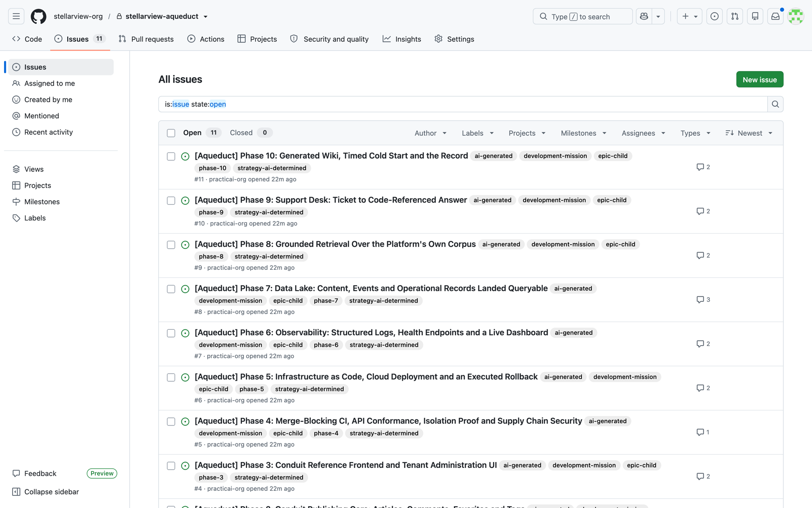Switch to the Actions tab

pos(206,39)
